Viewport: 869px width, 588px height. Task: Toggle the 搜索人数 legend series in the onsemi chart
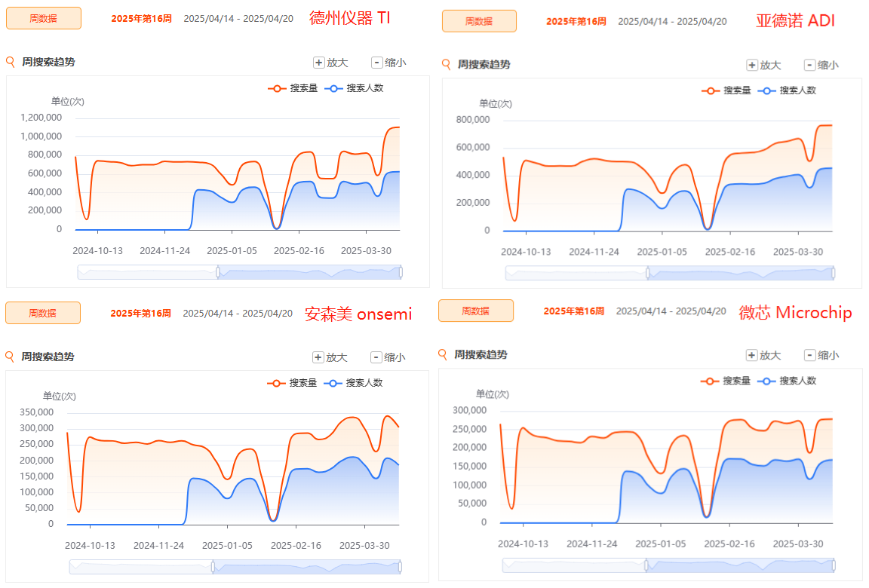(354, 383)
